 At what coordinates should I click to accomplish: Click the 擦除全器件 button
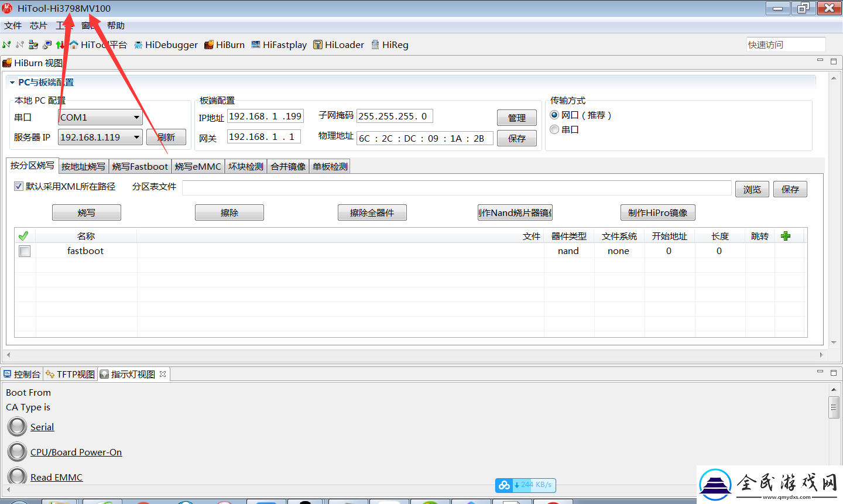coord(372,212)
